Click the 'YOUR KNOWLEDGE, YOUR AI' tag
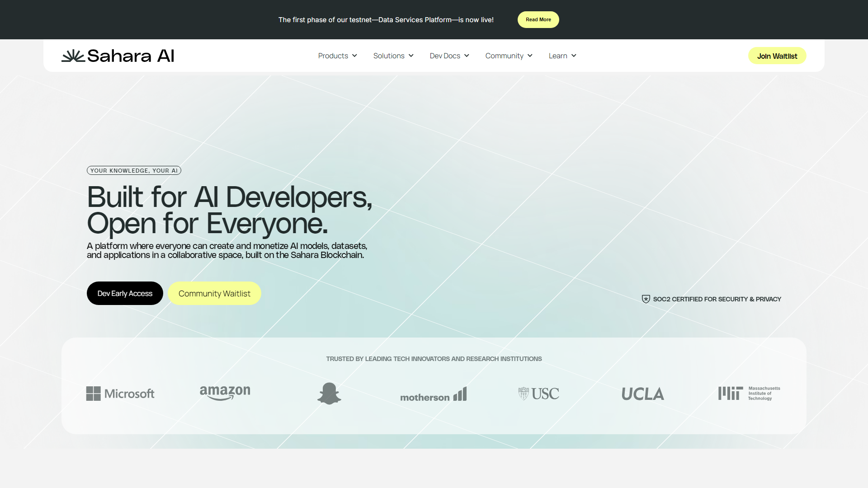The width and height of the screenshot is (868, 488). 134,170
